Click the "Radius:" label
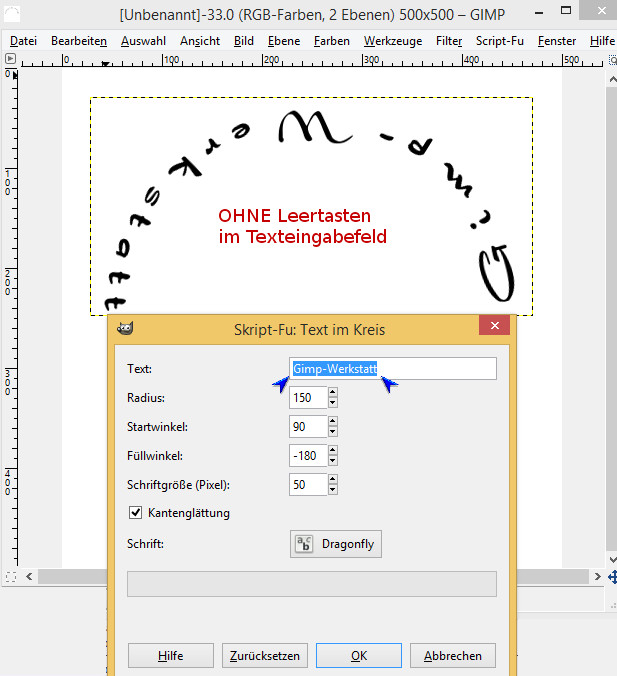 (146, 397)
